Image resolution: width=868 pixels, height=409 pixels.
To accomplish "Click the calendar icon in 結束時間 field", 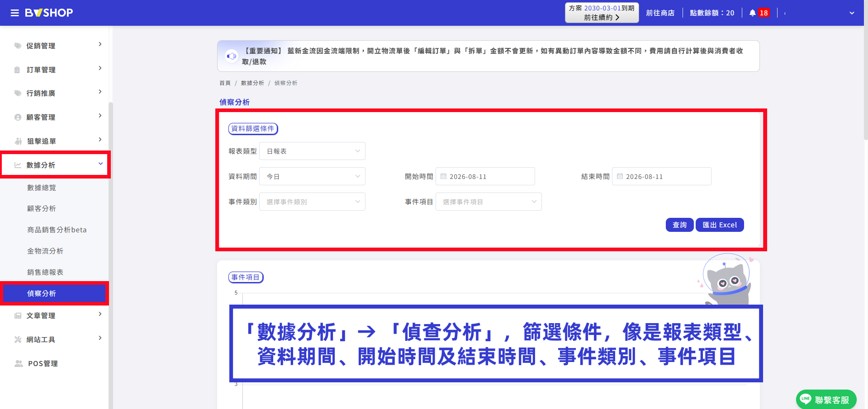I will click(x=620, y=176).
